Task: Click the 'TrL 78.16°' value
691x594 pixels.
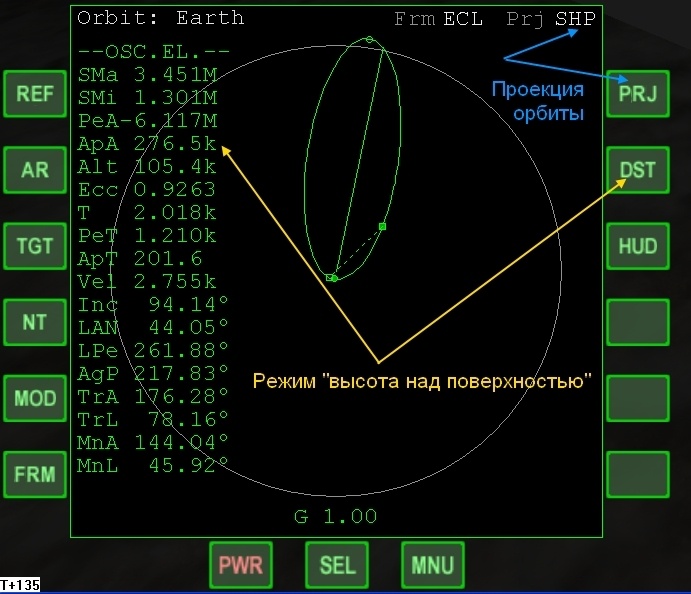Action: (x=153, y=420)
